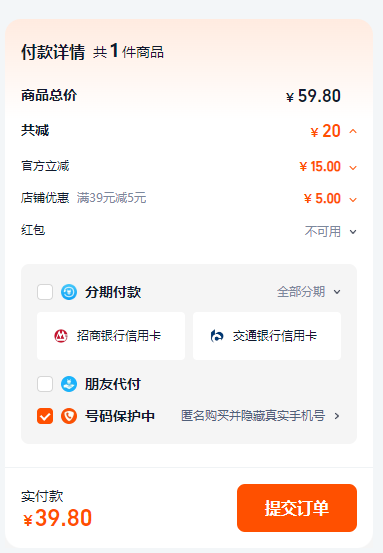This screenshot has width=383, height=553.
Task: Collapse the 共减 ¥20 discount breakdown
Action: pyautogui.click(x=353, y=132)
